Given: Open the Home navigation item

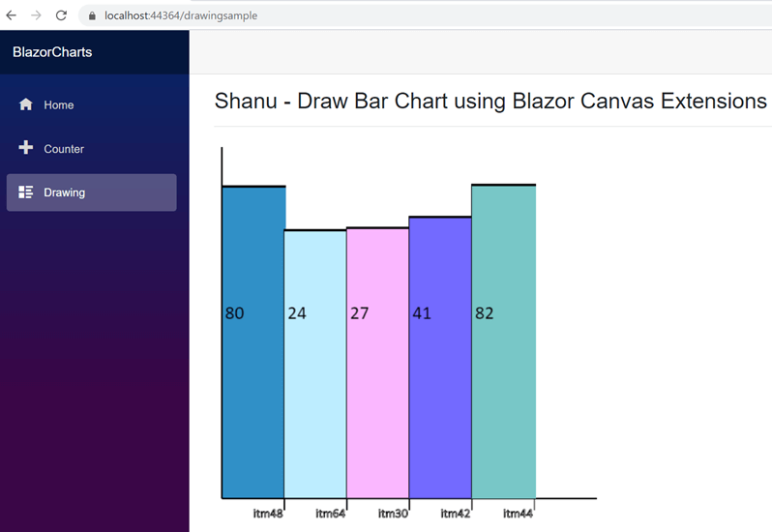Looking at the screenshot, I should 92,104.
